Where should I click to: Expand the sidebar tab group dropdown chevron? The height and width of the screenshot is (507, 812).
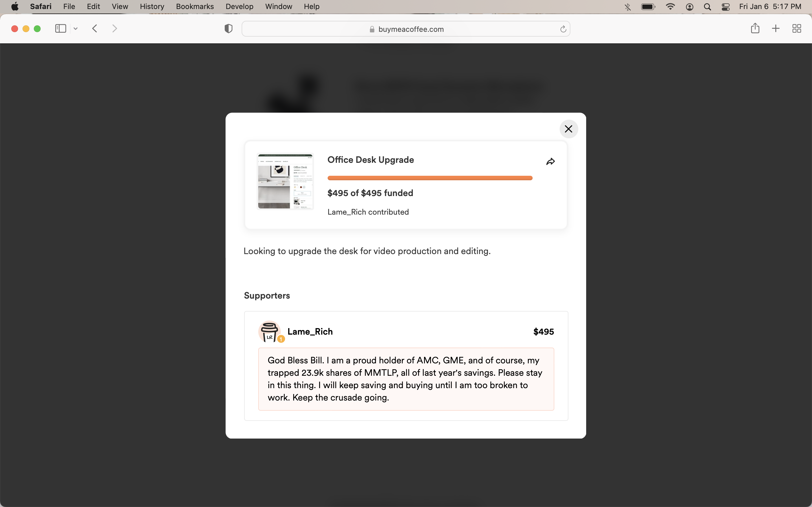[76, 29]
